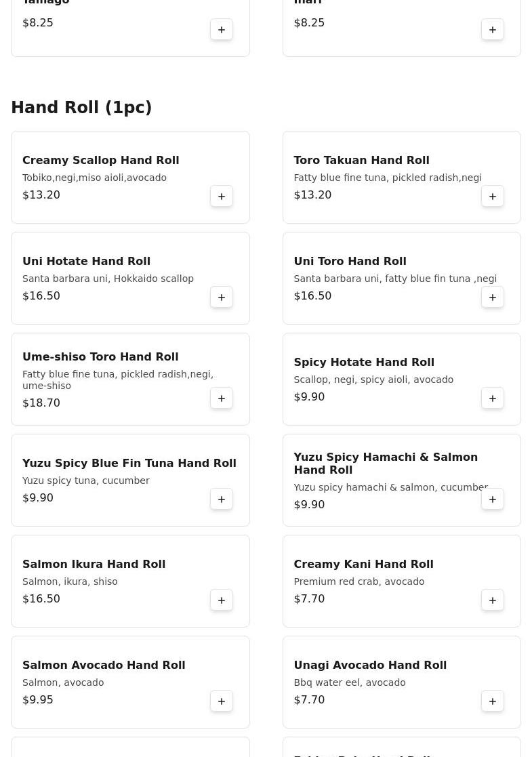
Task: Add Creamy Kani Hand Roll to order
Action: (x=493, y=600)
